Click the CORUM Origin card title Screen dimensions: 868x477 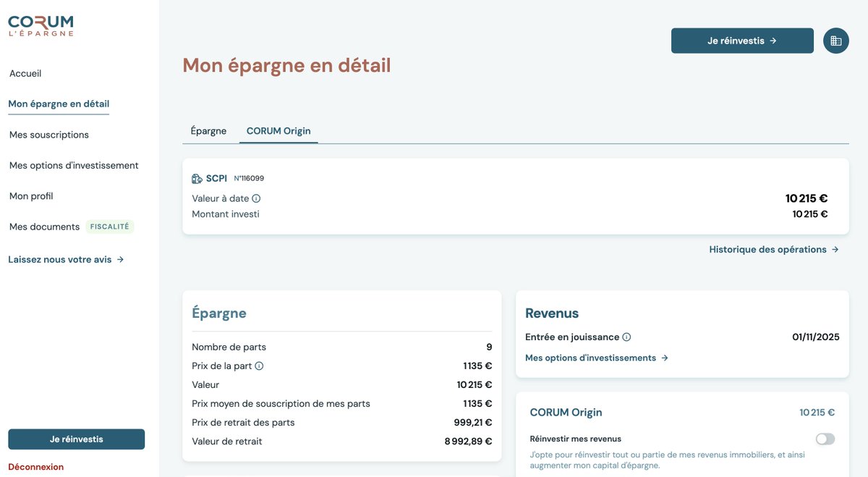[x=566, y=412]
